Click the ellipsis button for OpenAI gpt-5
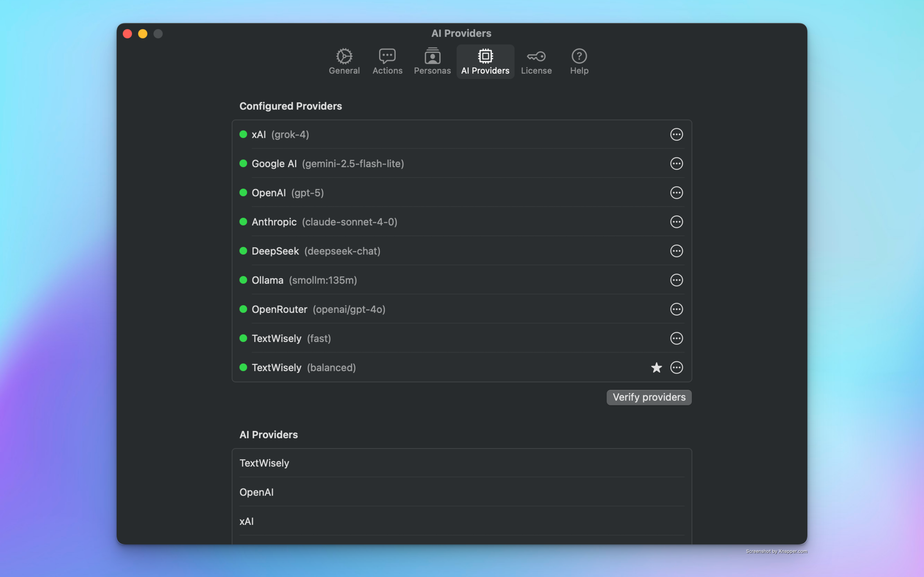 point(676,193)
